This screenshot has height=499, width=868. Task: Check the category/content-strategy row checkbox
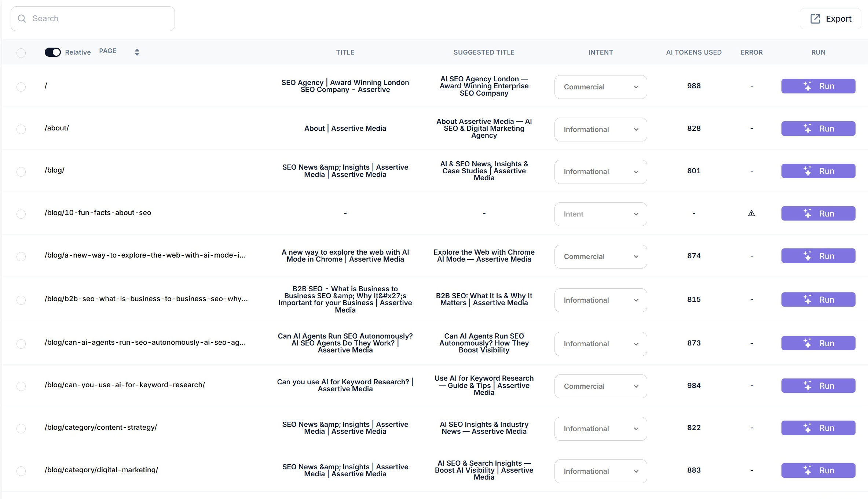point(21,429)
